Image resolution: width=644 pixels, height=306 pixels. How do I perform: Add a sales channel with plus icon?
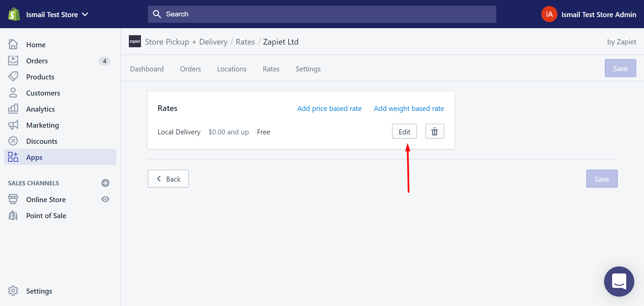pyautogui.click(x=105, y=183)
